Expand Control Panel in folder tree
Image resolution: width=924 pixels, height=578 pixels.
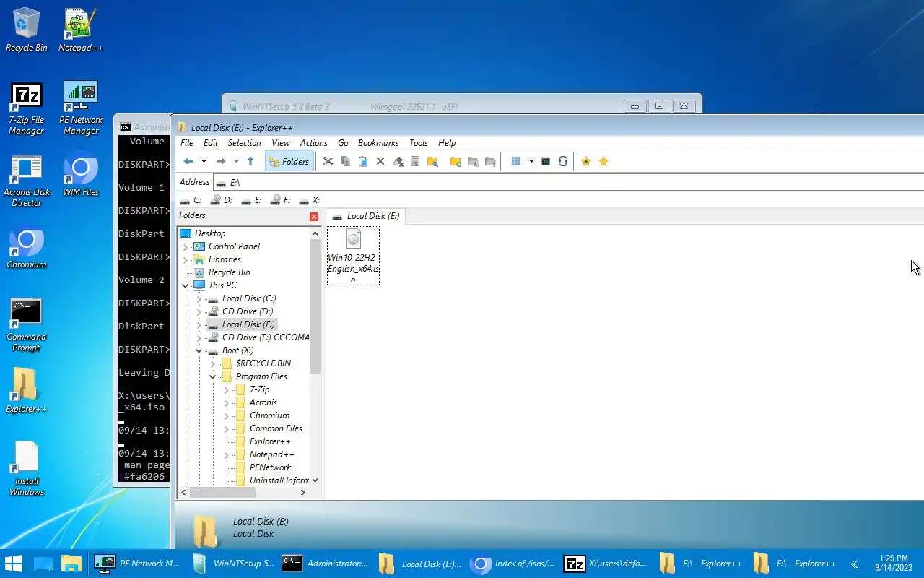tap(186, 247)
